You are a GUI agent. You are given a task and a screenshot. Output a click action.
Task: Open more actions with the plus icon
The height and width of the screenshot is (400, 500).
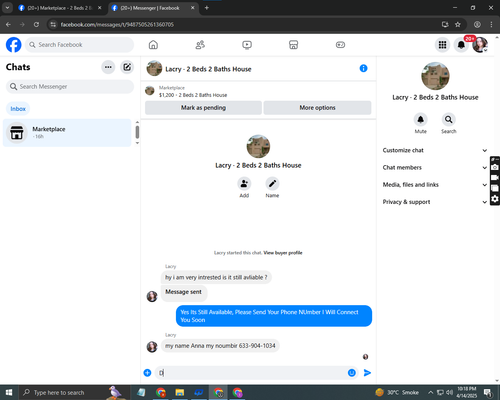[147, 373]
